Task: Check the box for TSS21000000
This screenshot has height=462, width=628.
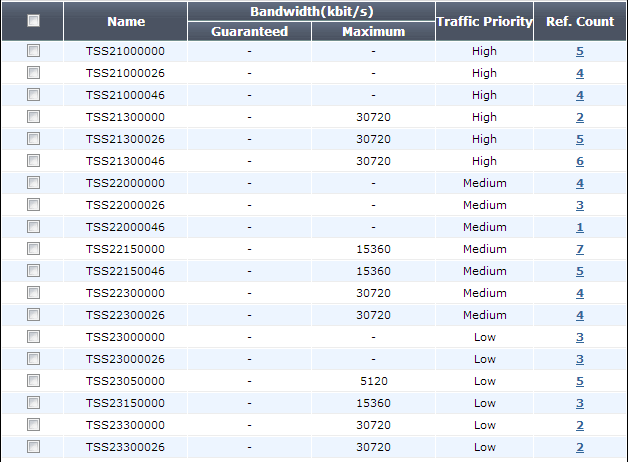Action: [33, 50]
